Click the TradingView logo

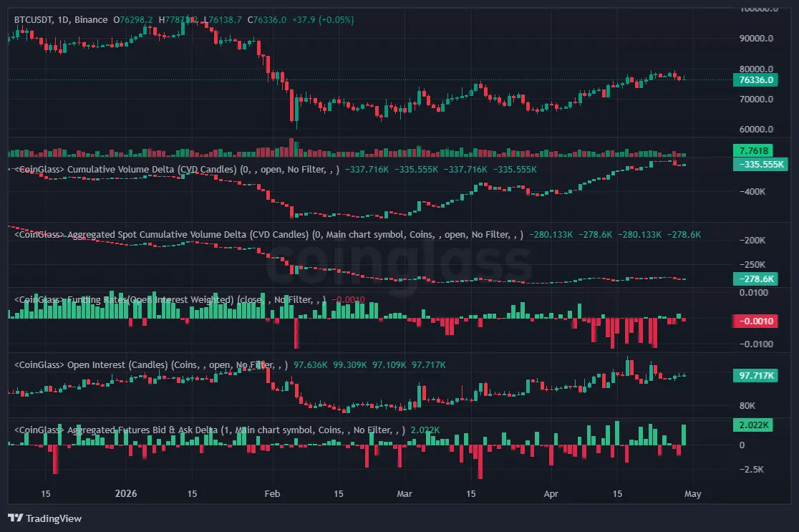pos(44,518)
